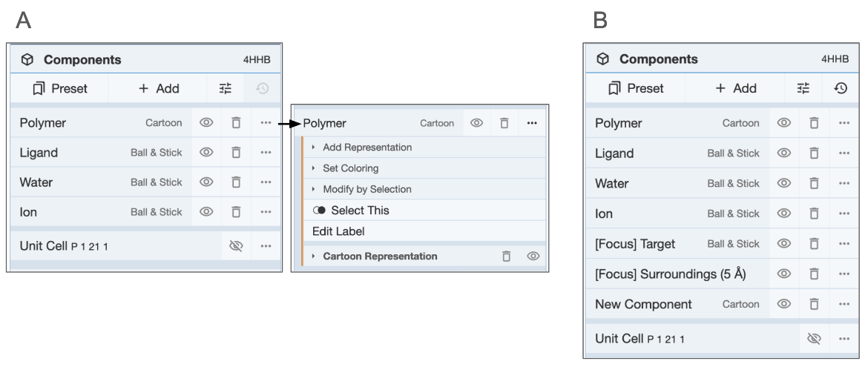Open more options for [Focus] Target
This screenshot has height=367, width=868.
click(x=844, y=243)
